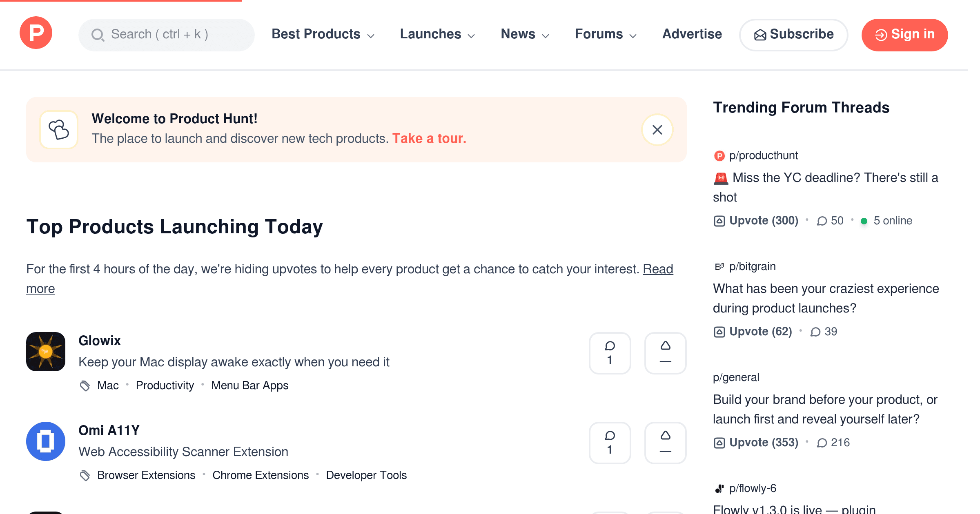This screenshot has width=980, height=514.
Task: Select the Browser Extensions topic tag
Action: click(x=146, y=475)
